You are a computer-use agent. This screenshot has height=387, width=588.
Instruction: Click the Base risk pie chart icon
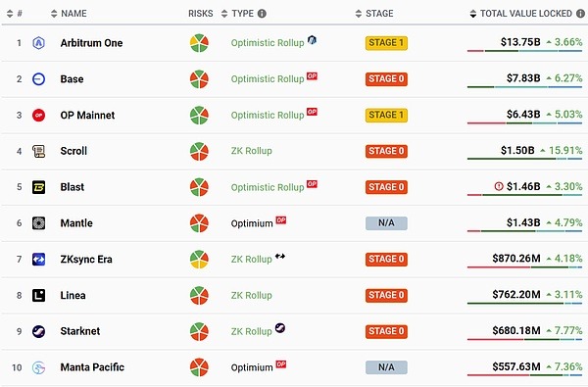(x=199, y=79)
